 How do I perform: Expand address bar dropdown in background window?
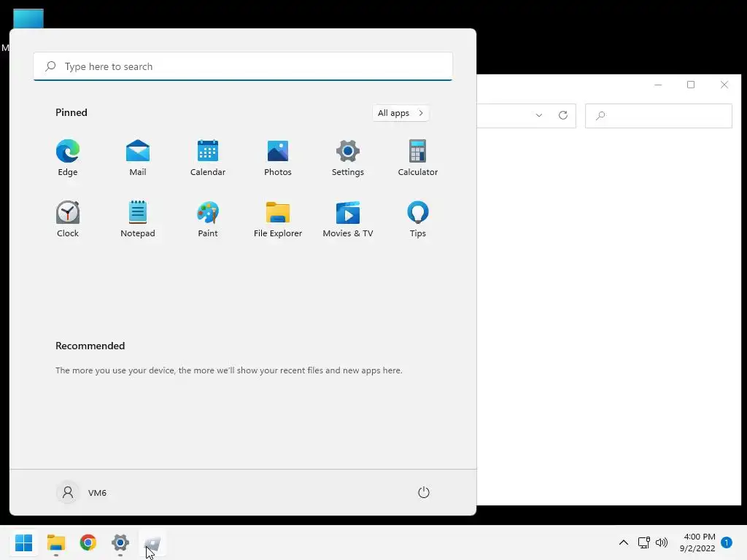point(539,115)
